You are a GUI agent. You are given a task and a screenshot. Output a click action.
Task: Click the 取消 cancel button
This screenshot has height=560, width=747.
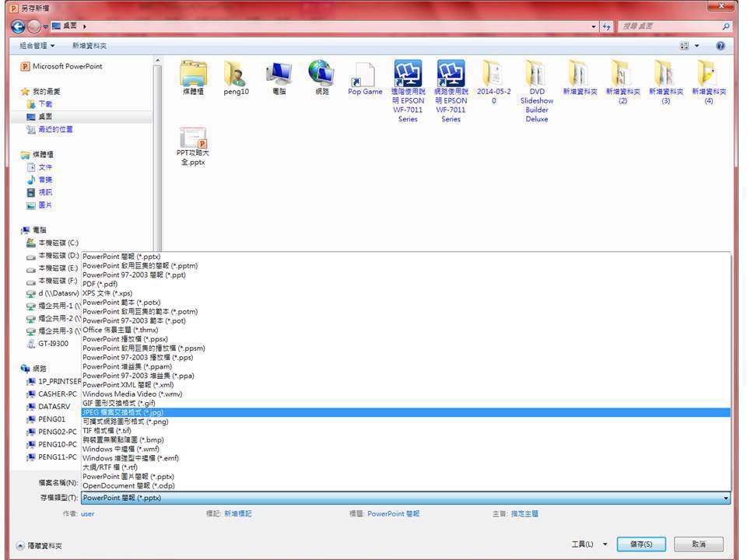699,544
